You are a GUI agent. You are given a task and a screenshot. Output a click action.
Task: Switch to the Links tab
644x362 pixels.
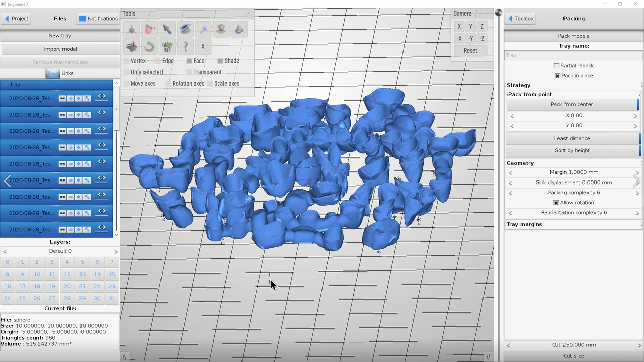pos(67,73)
